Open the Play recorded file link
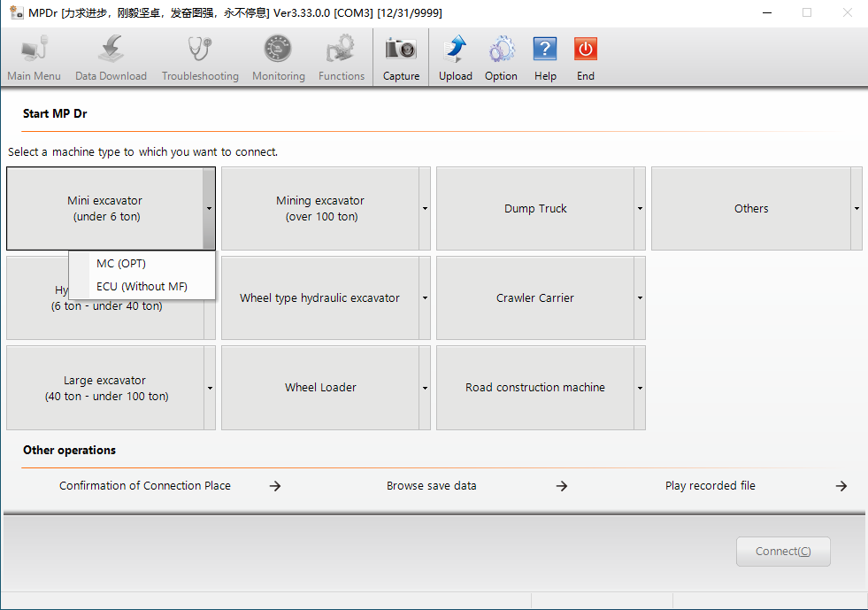This screenshot has height=610, width=868. pos(711,486)
